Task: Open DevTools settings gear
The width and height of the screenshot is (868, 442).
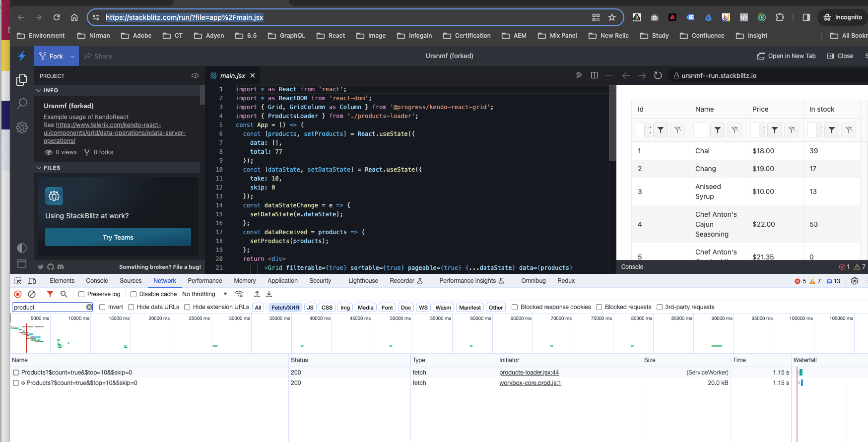Action: point(855,281)
